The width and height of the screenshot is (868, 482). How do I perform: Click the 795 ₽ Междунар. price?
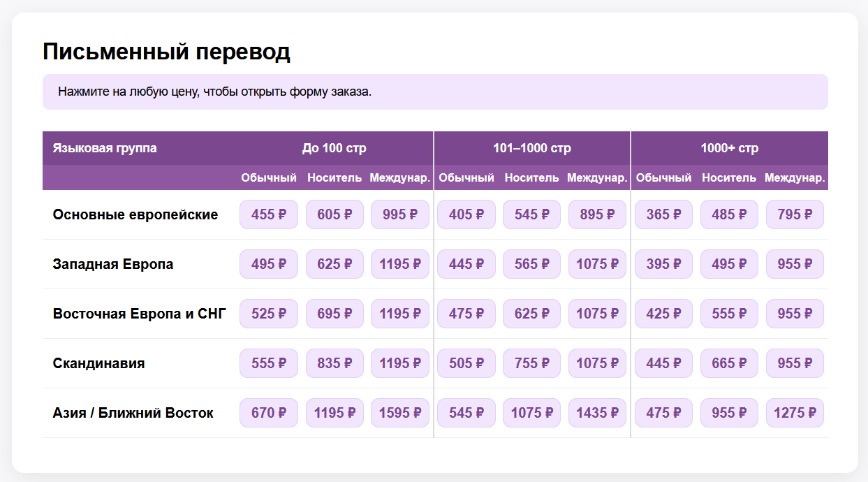click(x=795, y=214)
